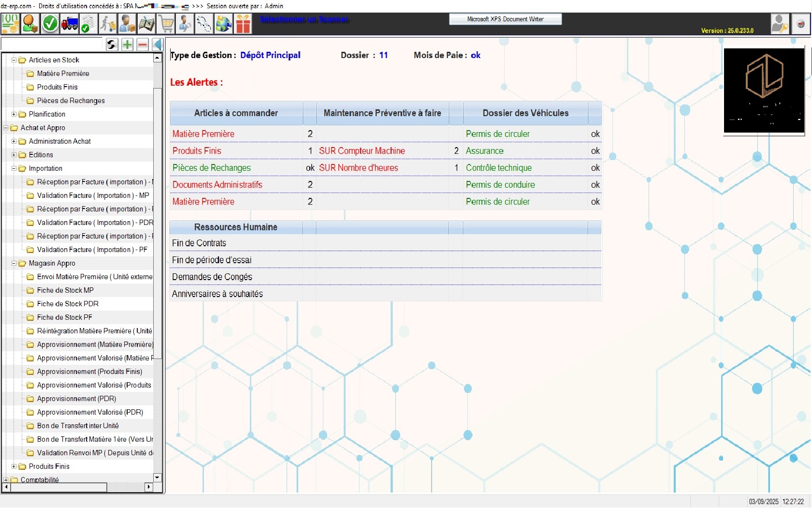
Task: Click the tree search input field
Action: (x=53, y=45)
